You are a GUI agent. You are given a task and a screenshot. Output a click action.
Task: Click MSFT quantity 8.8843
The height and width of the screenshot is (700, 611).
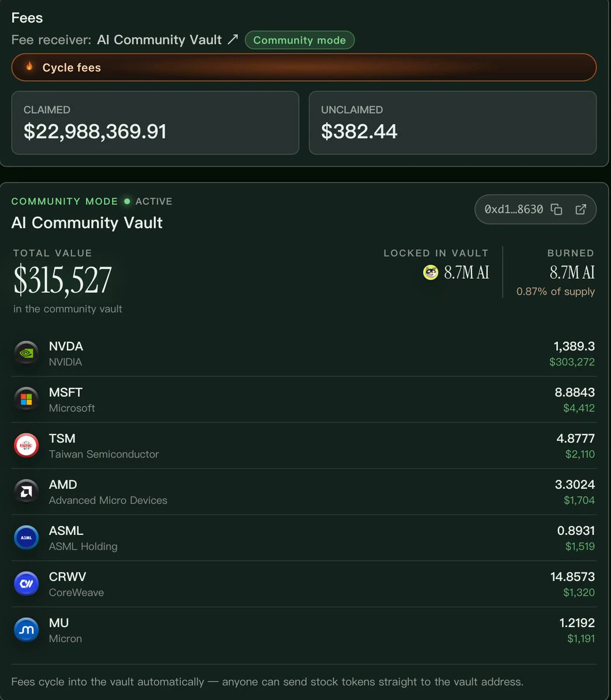(x=575, y=393)
